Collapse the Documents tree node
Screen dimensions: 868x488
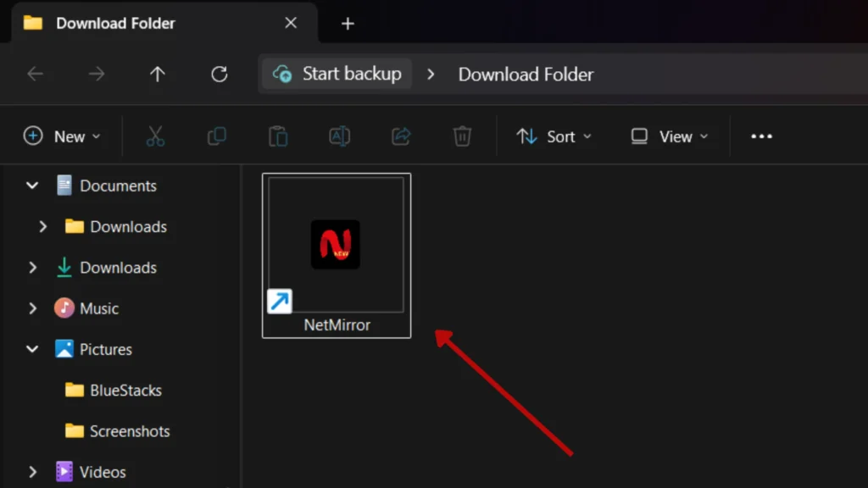click(x=33, y=186)
